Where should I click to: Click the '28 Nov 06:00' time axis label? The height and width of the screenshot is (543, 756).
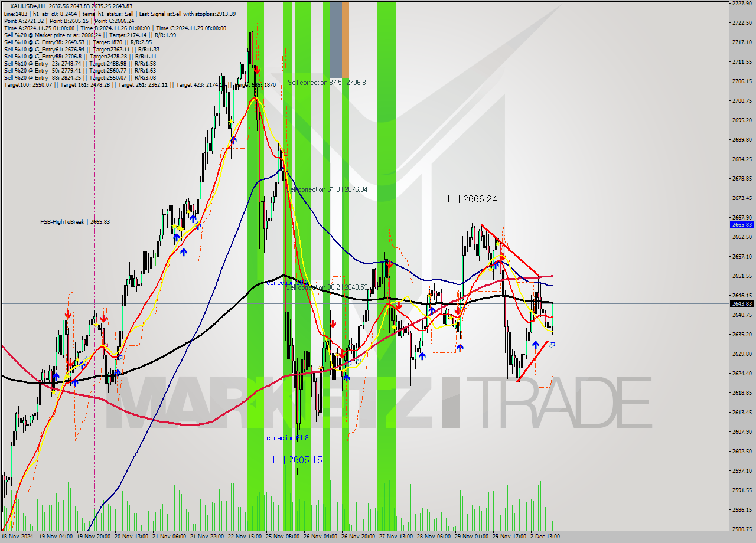(434, 537)
